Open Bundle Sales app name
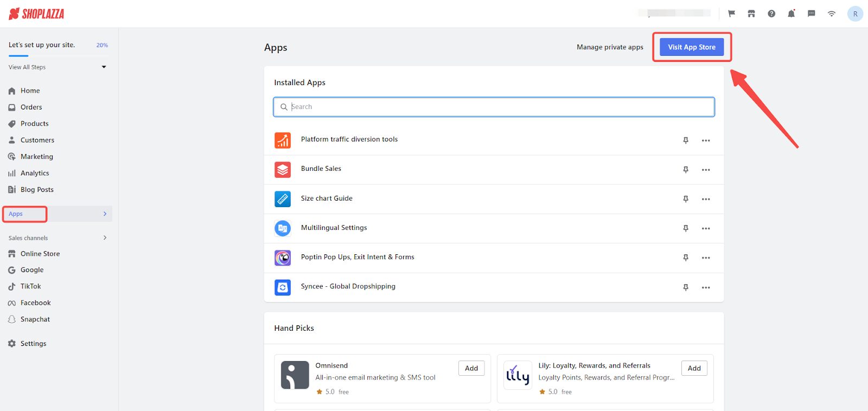Viewport: 868px width, 411px height. click(x=321, y=169)
